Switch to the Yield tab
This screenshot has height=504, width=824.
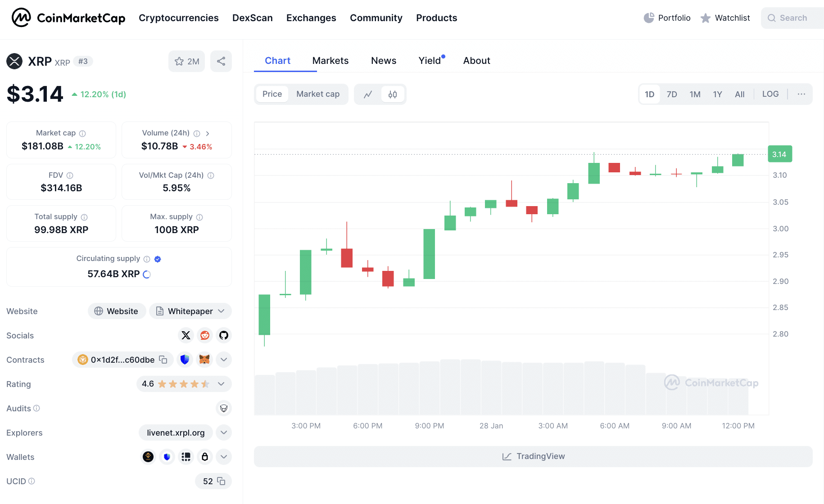pos(430,61)
